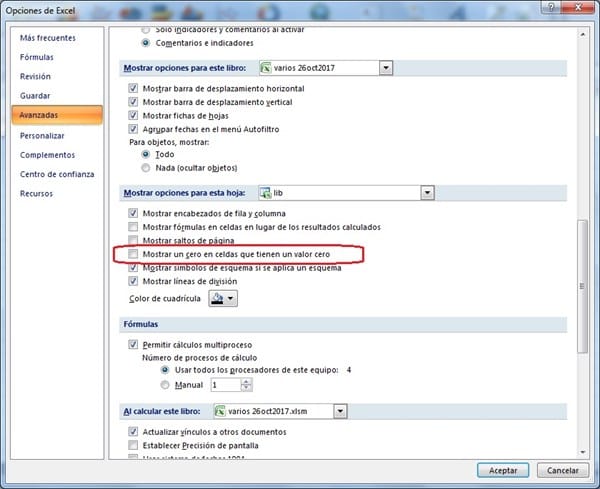Uncheck Mostrar fichas de hojas
Screen dimensions: 600x489
tap(133, 116)
